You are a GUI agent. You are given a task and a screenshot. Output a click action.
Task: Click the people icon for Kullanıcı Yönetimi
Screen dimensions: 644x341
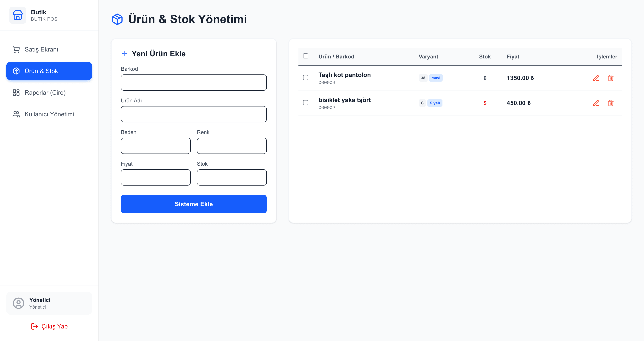click(x=16, y=114)
